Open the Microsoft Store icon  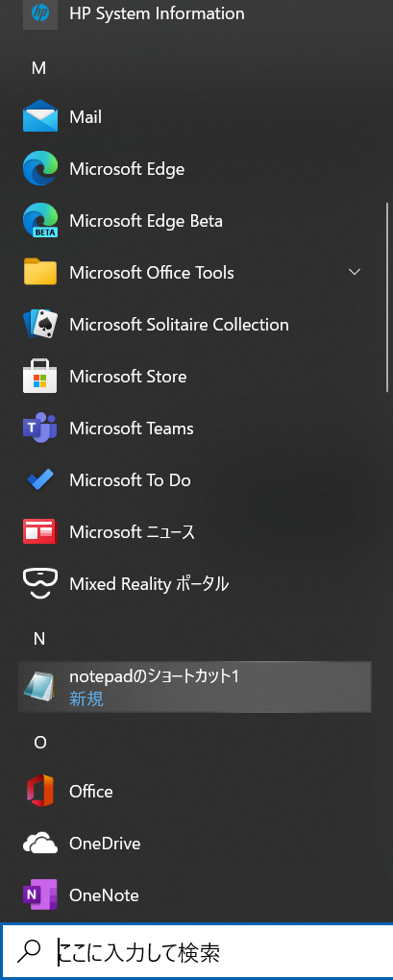[40, 377]
